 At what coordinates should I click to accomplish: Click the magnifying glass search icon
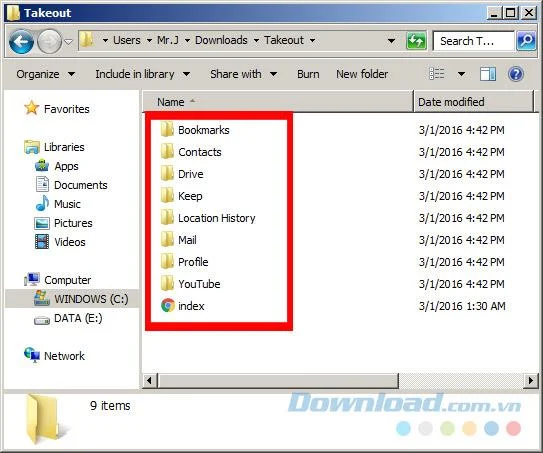(x=526, y=41)
